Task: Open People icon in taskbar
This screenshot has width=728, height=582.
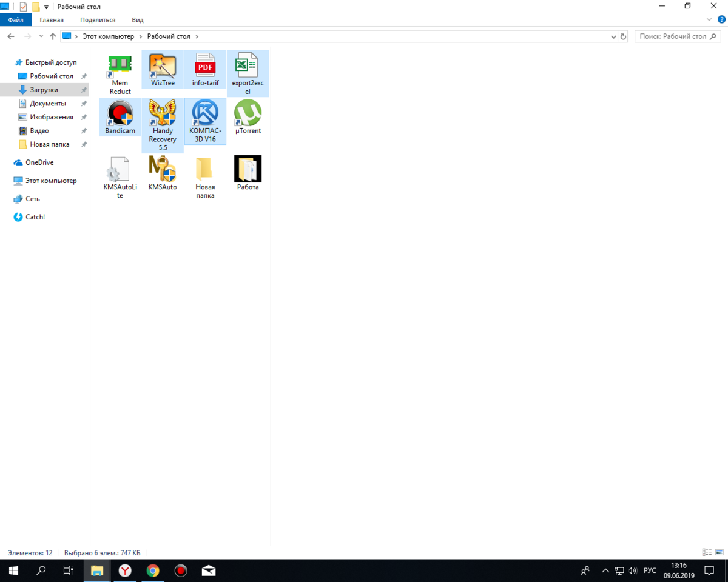Action: (x=585, y=570)
